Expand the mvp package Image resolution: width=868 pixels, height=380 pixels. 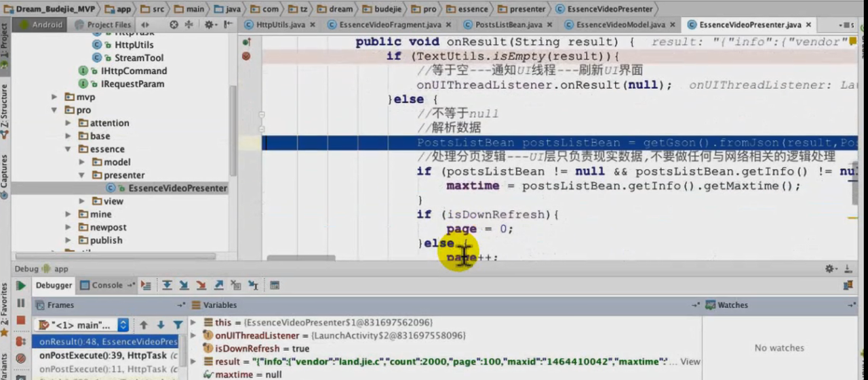[55, 97]
